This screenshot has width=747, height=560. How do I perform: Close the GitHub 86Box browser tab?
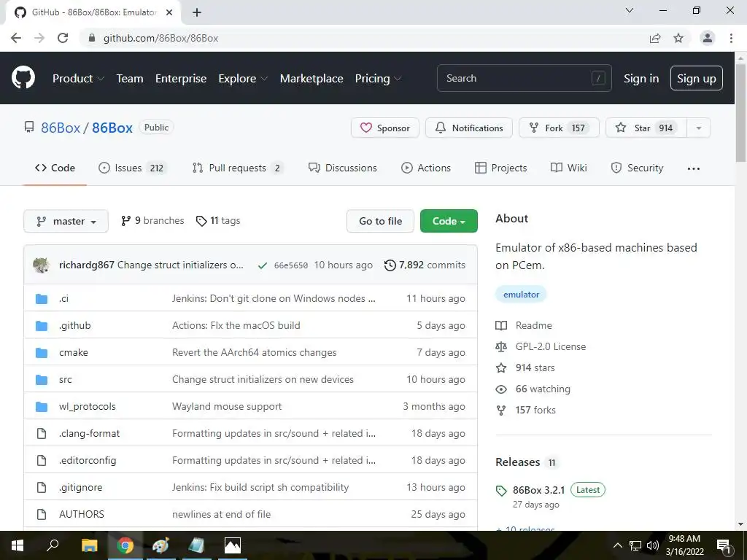pos(169,12)
